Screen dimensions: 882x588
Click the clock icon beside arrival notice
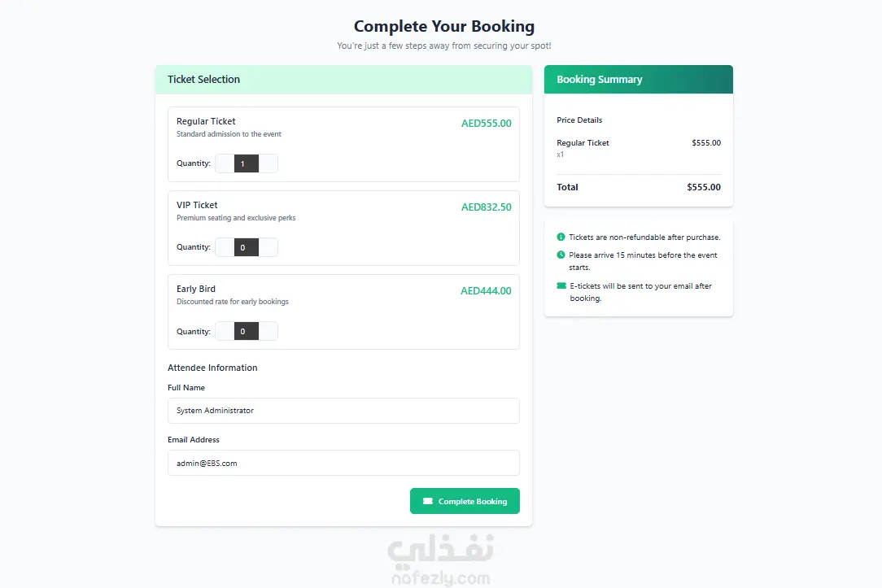coord(561,255)
